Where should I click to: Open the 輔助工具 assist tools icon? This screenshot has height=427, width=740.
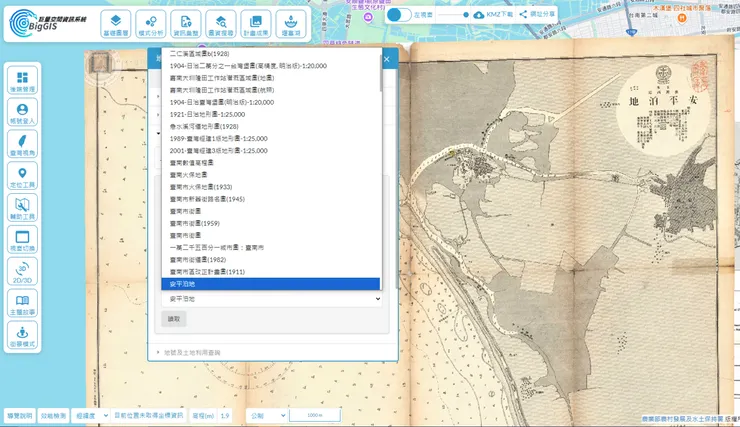pyautogui.click(x=22, y=208)
